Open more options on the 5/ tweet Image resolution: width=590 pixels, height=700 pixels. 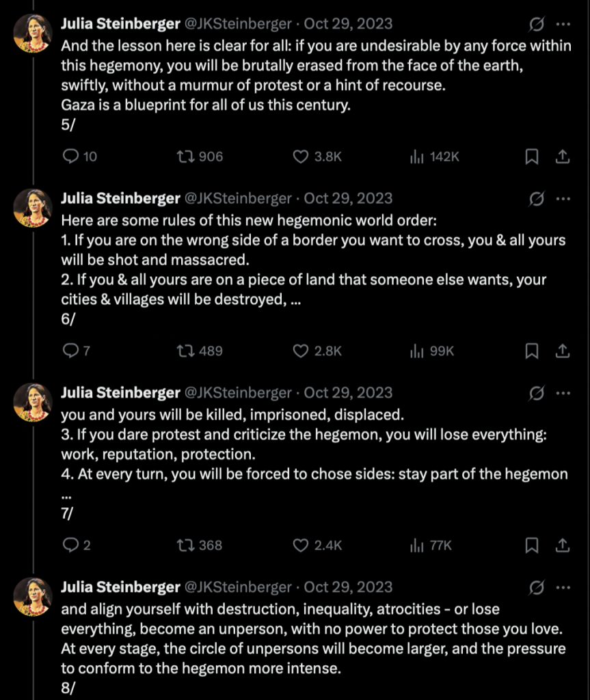563,25
